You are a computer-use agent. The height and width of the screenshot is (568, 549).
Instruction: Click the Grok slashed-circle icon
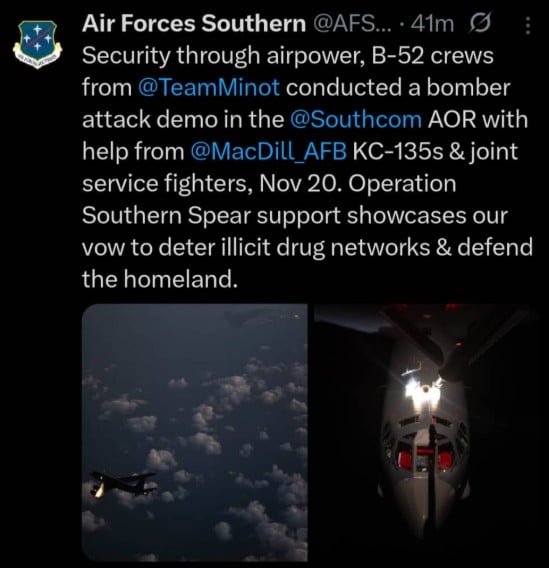pyautogui.click(x=480, y=24)
